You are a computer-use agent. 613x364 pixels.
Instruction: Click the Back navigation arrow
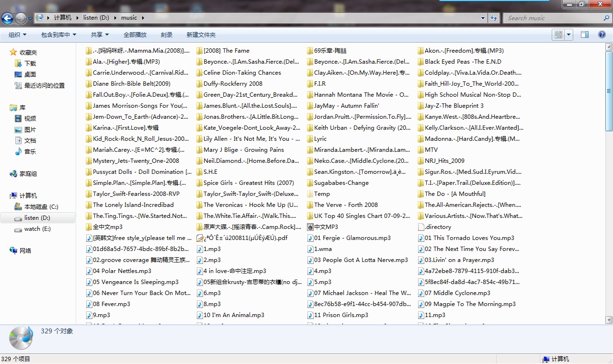click(x=7, y=18)
